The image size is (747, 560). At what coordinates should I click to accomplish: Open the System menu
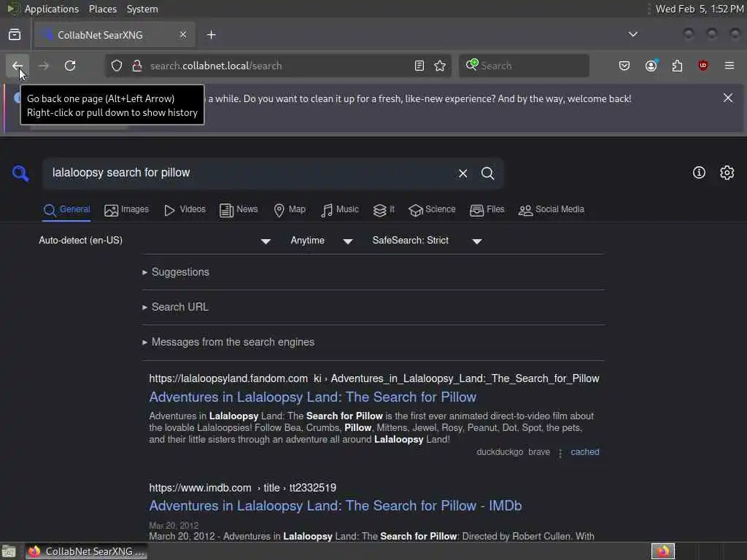coord(142,9)
